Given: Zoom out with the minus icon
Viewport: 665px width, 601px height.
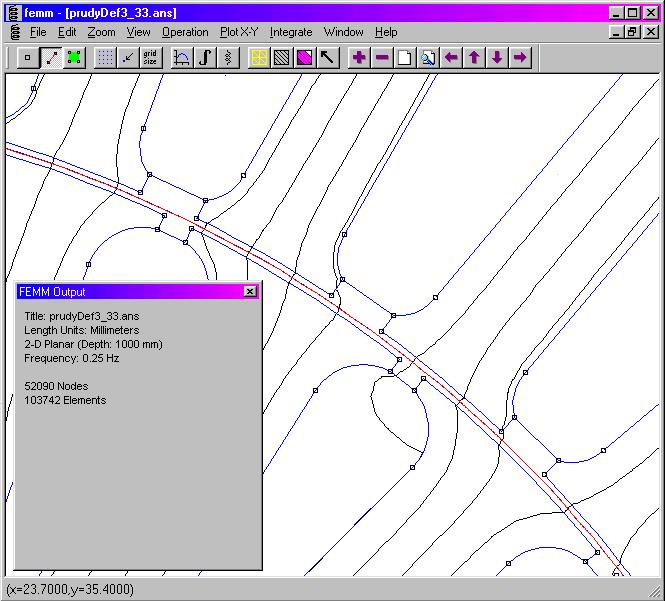Looking at the screenshot, I should [382, 57].
